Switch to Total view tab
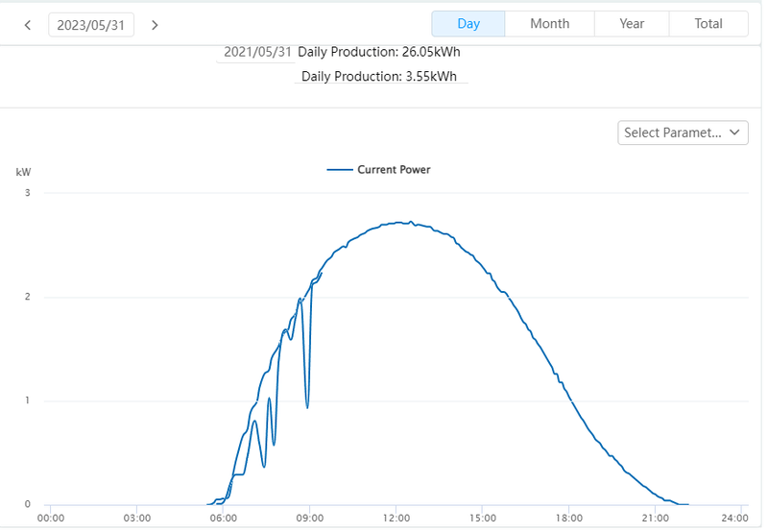 pos(708,24)
